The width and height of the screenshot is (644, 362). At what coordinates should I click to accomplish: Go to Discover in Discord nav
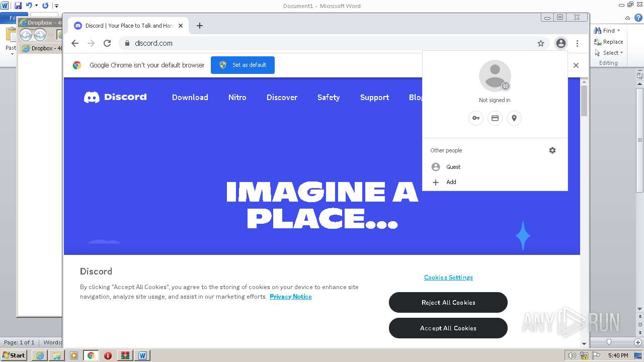coord(282,98)
